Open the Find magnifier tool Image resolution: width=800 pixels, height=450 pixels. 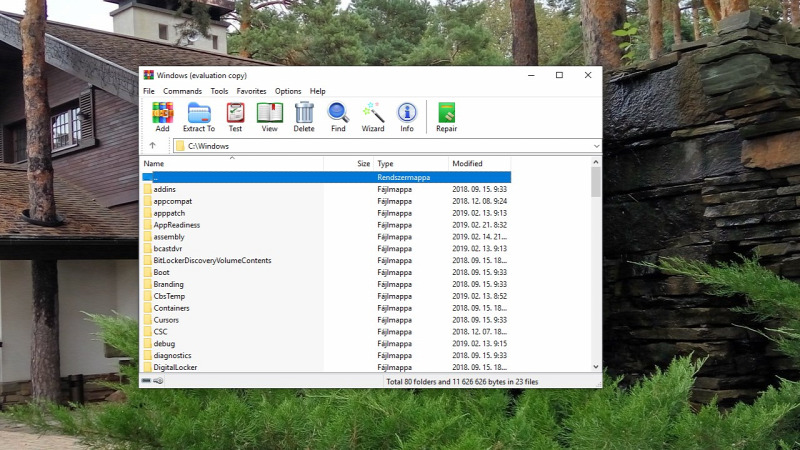(x=338, y=116)
